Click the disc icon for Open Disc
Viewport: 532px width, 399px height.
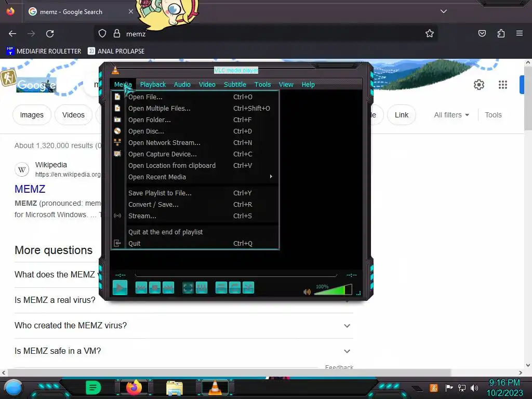(x=117, y=131)
